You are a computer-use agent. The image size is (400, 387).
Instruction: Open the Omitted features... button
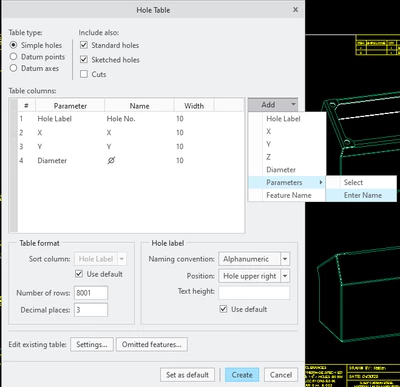152,344
